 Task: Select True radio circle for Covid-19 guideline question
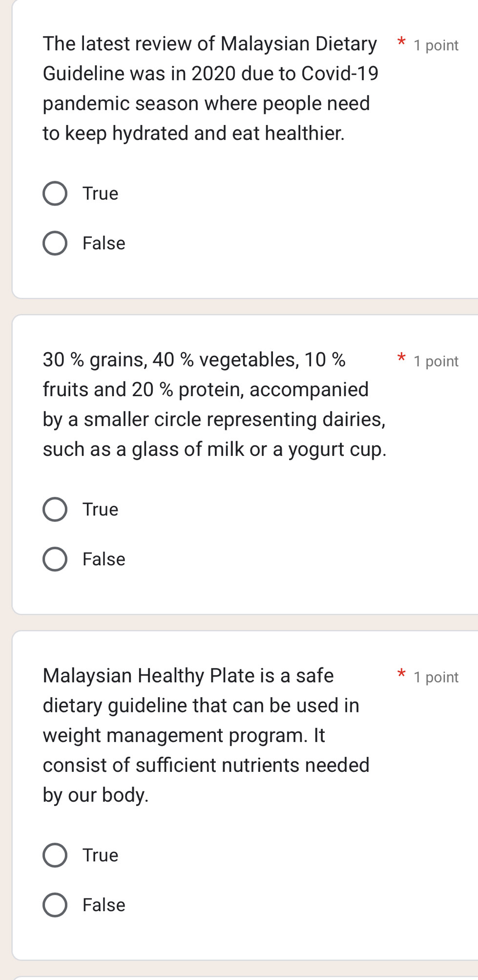click(55, 193)
